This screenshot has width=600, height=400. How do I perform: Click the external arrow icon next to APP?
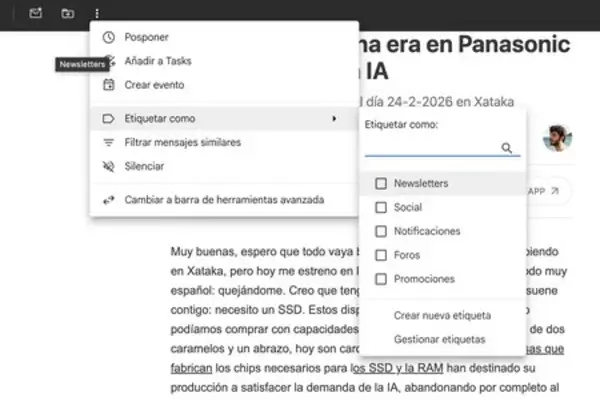pyautogui.click(x=555, y=191)
